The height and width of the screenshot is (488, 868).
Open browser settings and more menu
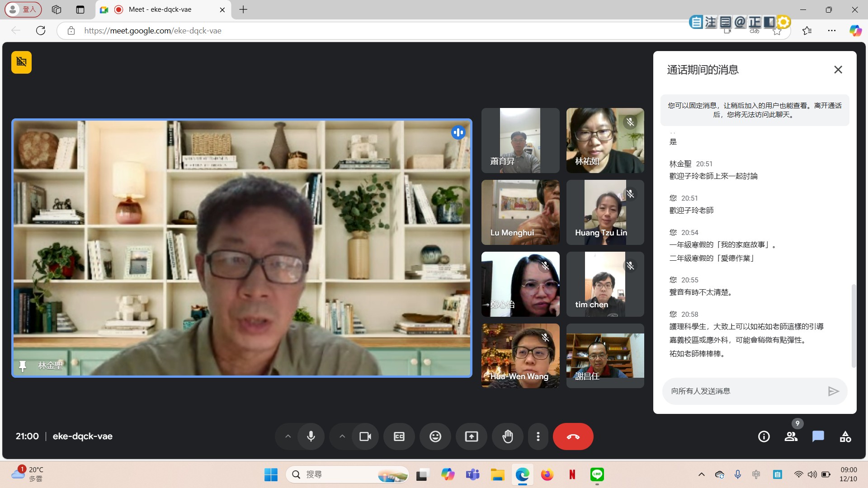coord(831,31)
